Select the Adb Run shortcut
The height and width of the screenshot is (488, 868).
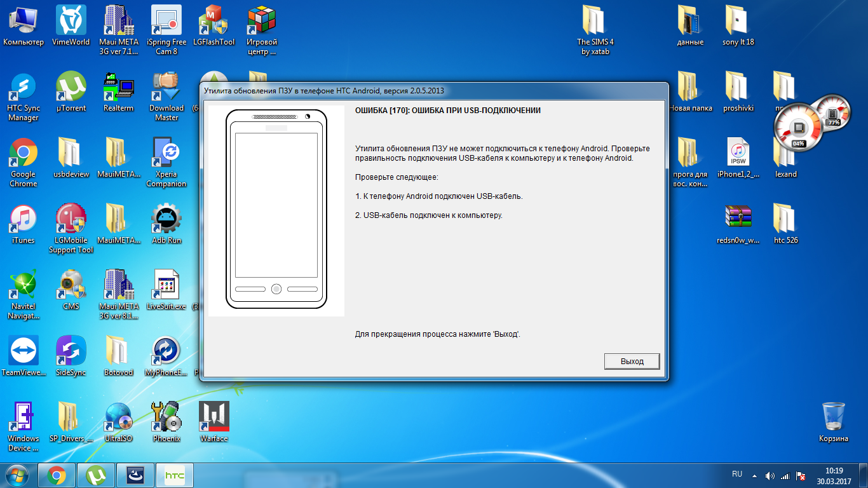pyautogui.click(x=166, y=224)
